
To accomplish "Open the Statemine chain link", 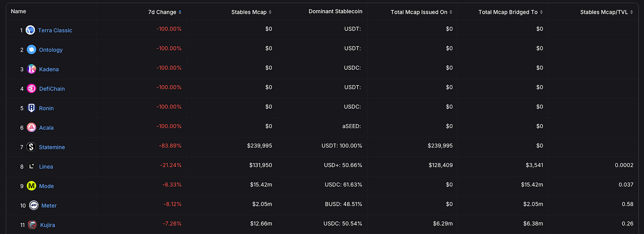I will (52, 147).
